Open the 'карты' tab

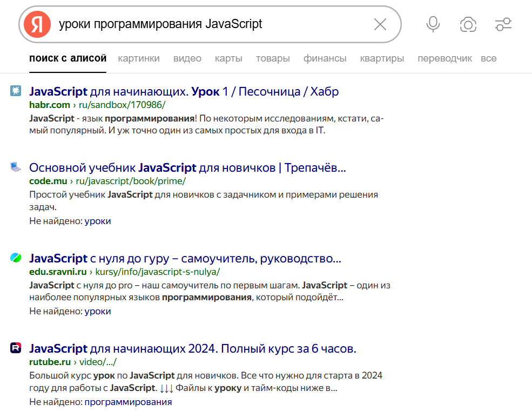tap(228, 58)
